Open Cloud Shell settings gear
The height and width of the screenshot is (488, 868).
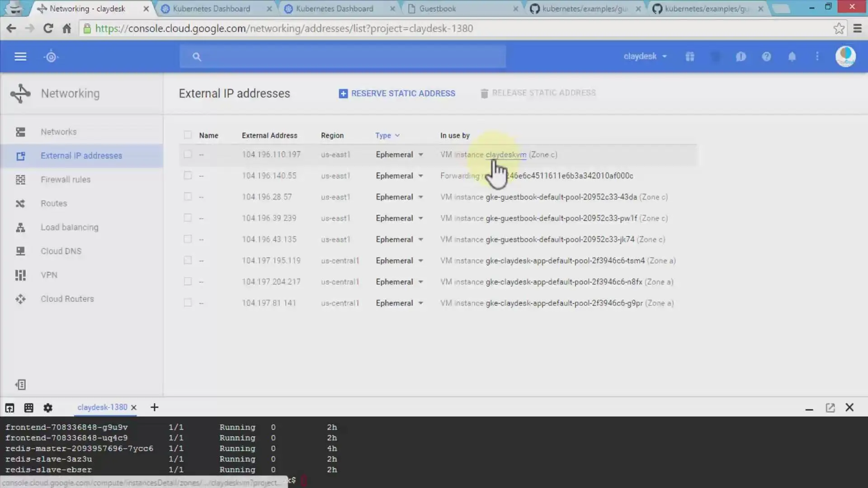[x=48, y=408]
